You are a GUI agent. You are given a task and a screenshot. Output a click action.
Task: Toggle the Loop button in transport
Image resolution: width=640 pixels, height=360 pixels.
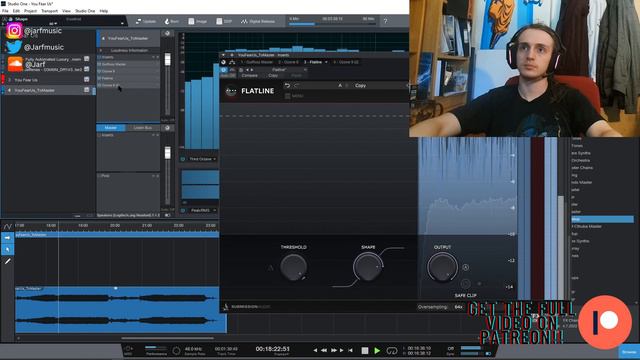tap(391, 351)
